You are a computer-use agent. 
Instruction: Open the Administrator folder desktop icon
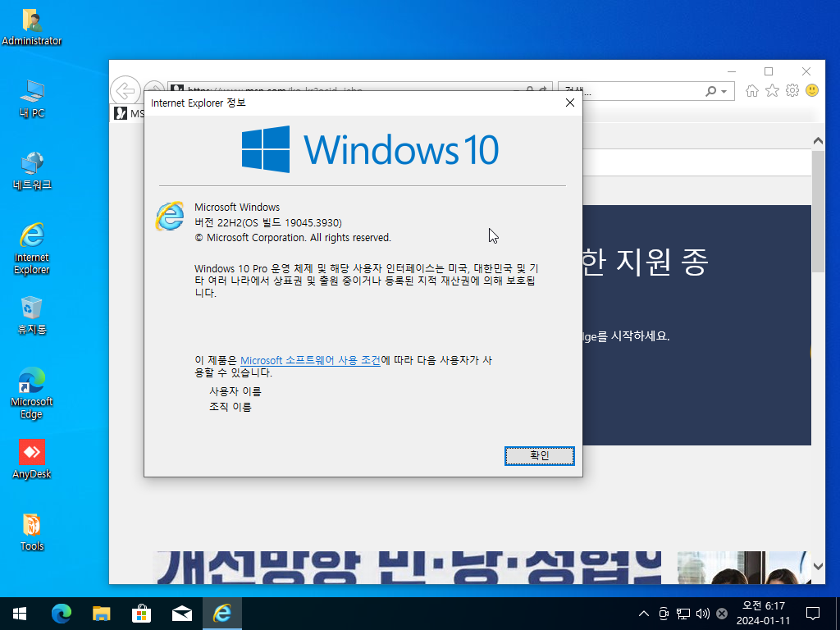tap(32, 27)
